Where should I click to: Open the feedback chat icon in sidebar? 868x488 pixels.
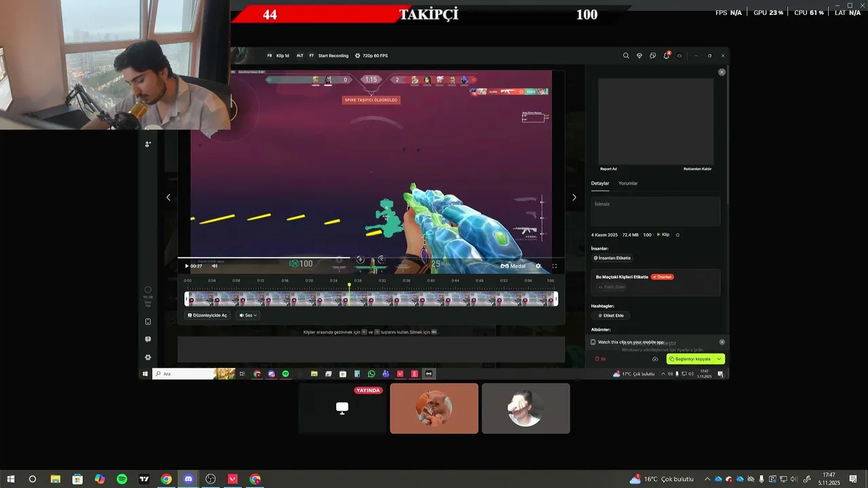tap(148, 339)
